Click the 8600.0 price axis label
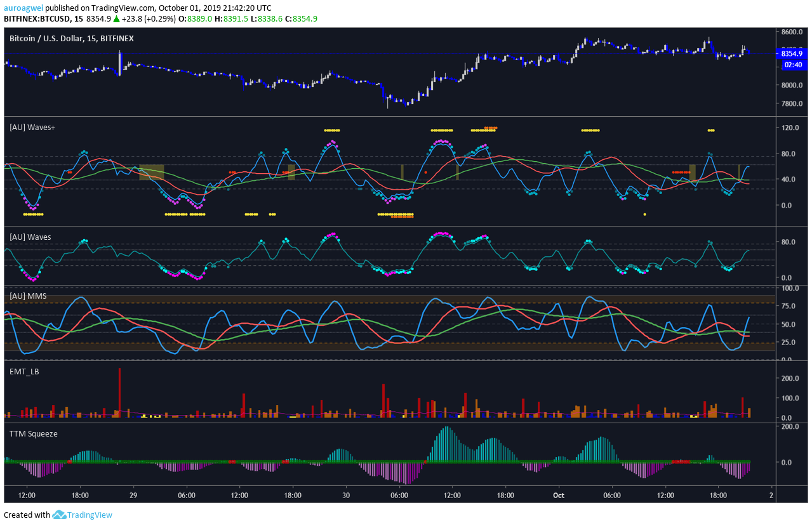The image size is (812, 526). pos(792,32)
